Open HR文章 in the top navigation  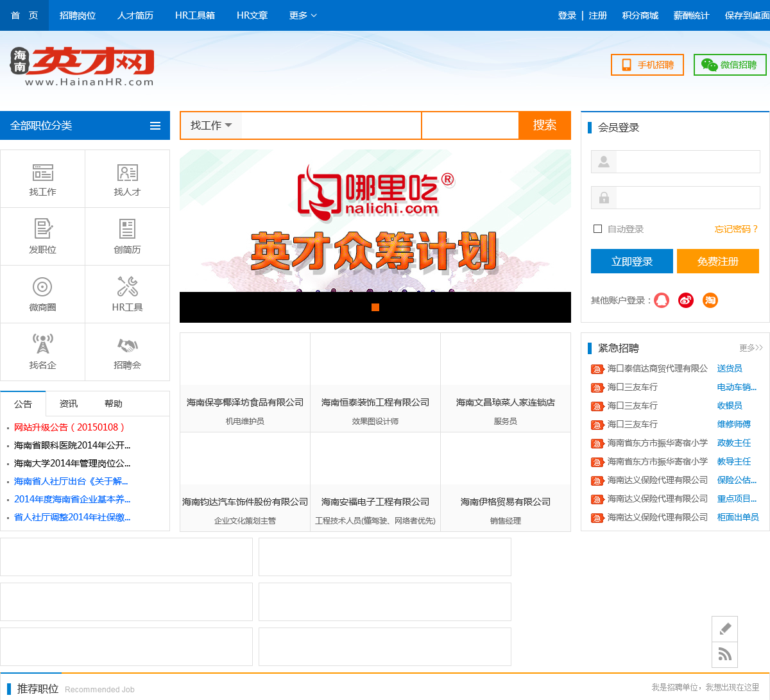coord(252,15)
